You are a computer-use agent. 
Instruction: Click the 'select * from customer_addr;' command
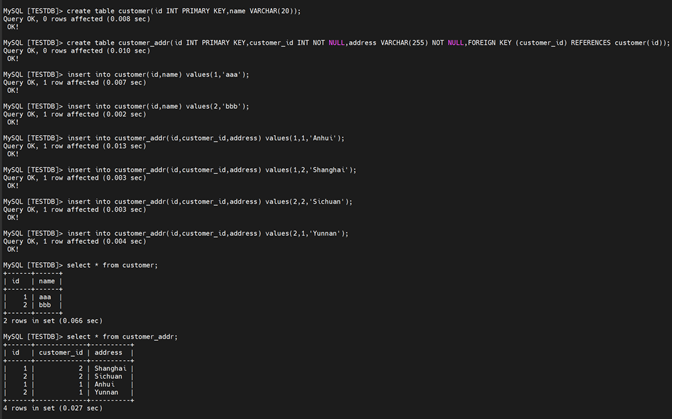(x=122, y=337)
